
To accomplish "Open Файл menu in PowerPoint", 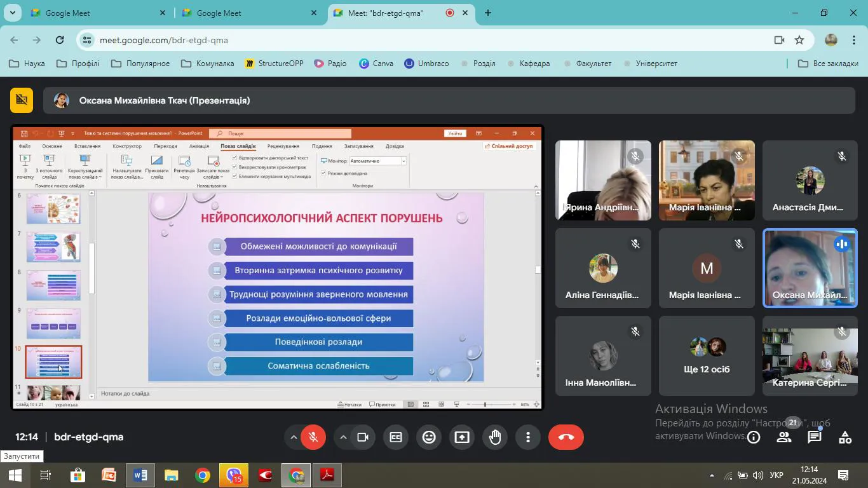I will [24, 146].
